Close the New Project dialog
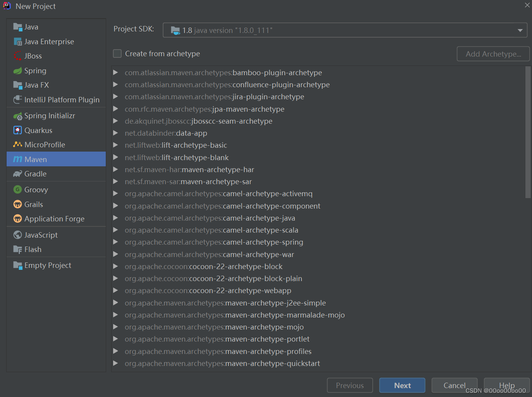 [x=527, y=5]
